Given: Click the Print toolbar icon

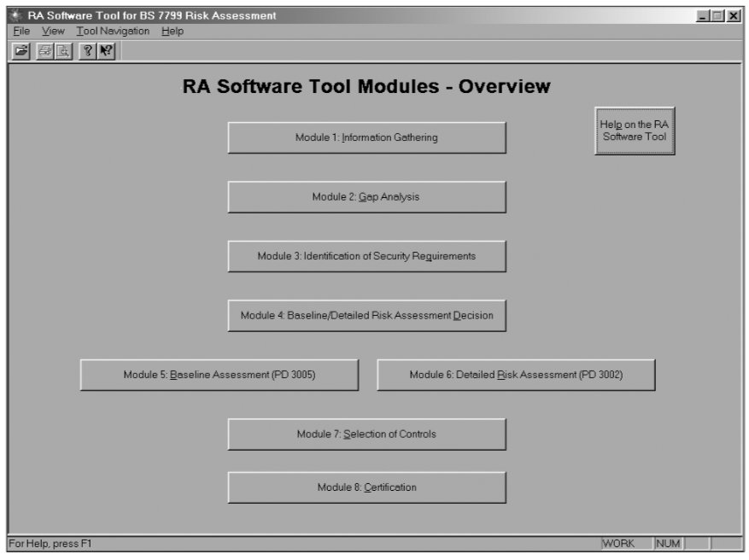Looking at the screenshot, I should point(45,50).
